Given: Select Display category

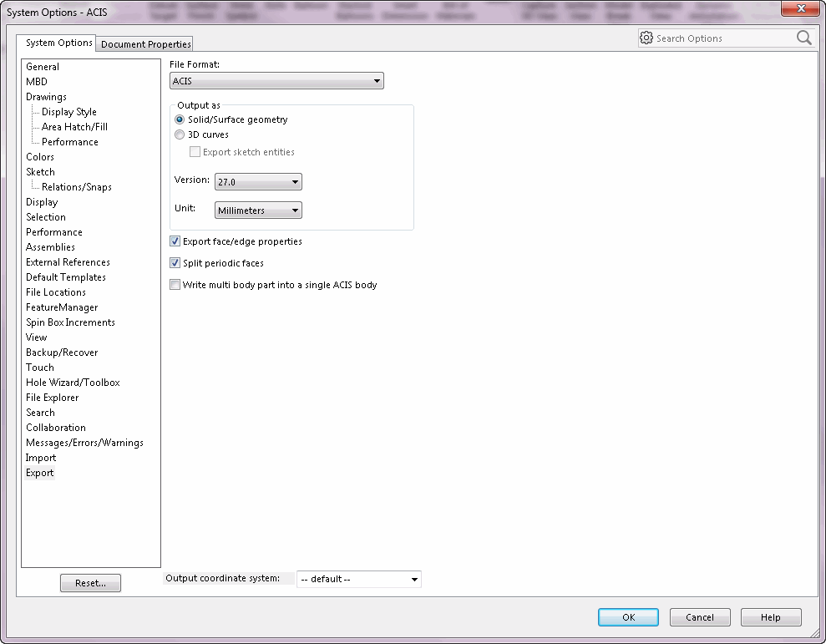Looking at the screenshot, I should (42, 202).
